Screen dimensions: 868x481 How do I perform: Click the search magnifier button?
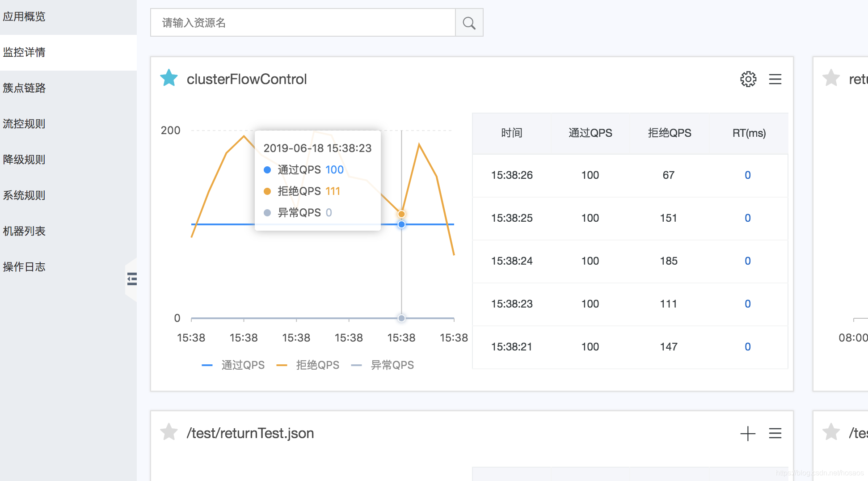click(469, 23)
